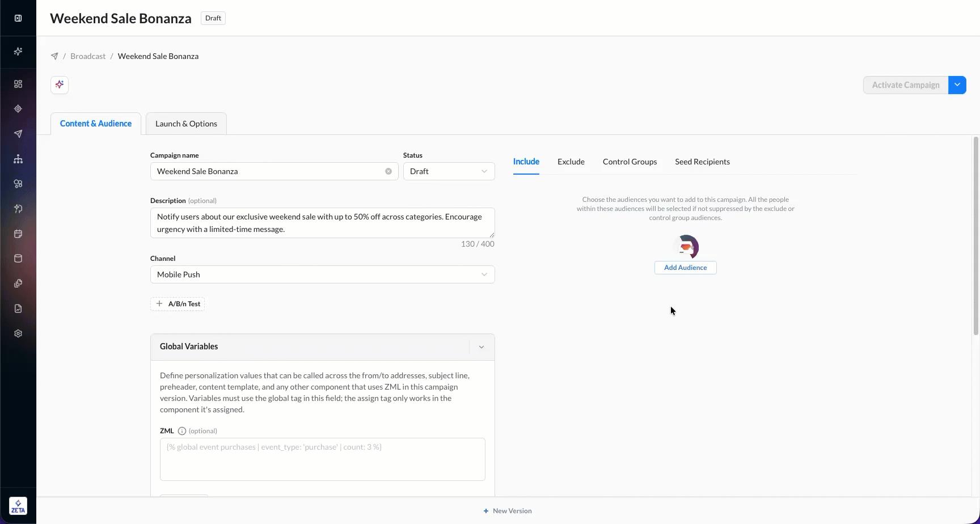The image size is (980, 524).
Task: Open the dashboard grid icon in sidebar
Action: click(18, 84)
